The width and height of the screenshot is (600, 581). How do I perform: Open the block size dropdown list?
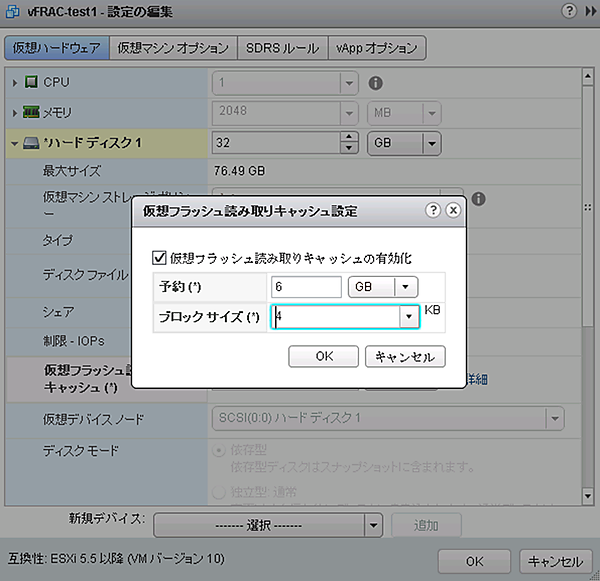tap(408, 318)
